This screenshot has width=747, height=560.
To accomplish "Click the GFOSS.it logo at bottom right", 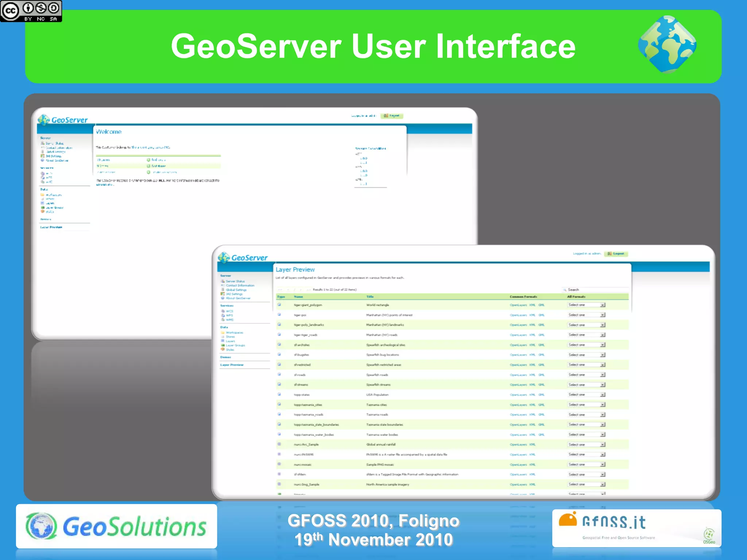I will pos(636,528).
